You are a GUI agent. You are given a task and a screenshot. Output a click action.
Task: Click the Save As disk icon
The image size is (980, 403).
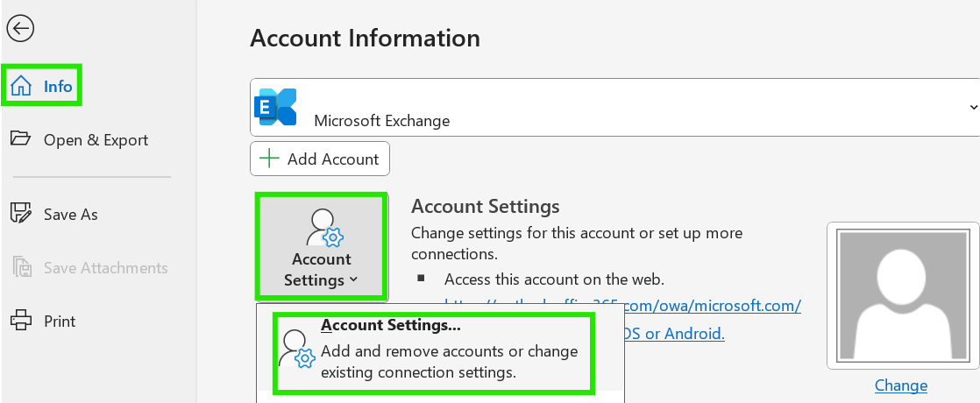[21, 214]
